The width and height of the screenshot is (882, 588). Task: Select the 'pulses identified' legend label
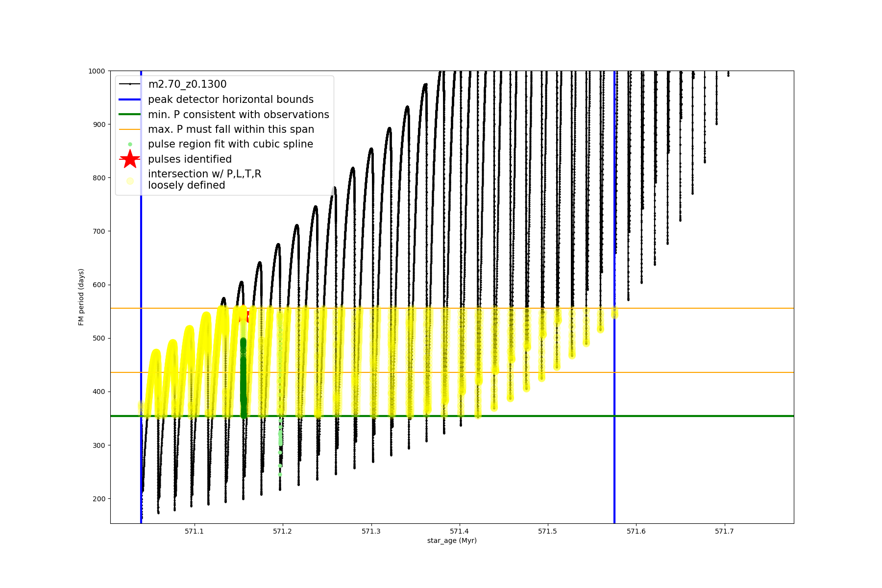190,159
